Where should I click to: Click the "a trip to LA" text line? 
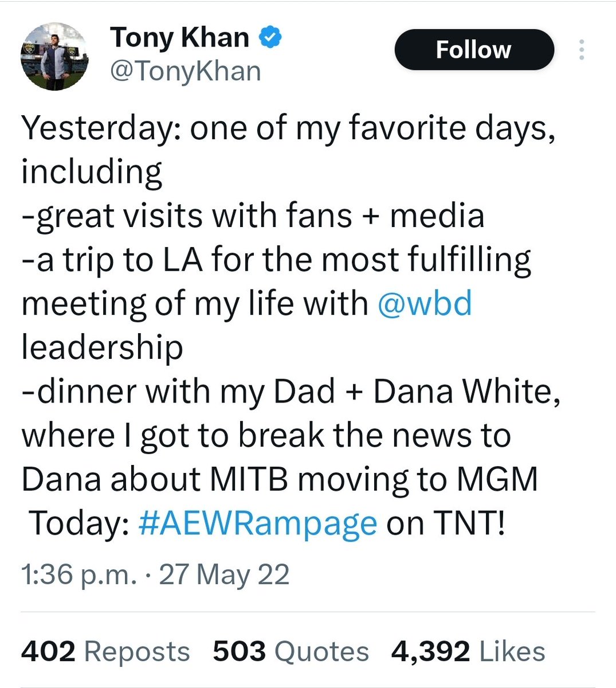click(x=276, y=259)
